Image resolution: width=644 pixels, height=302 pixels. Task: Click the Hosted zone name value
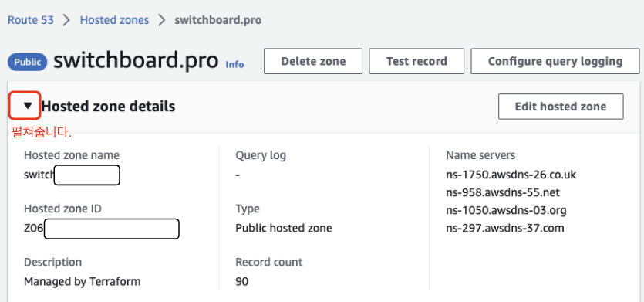(72, 175)
